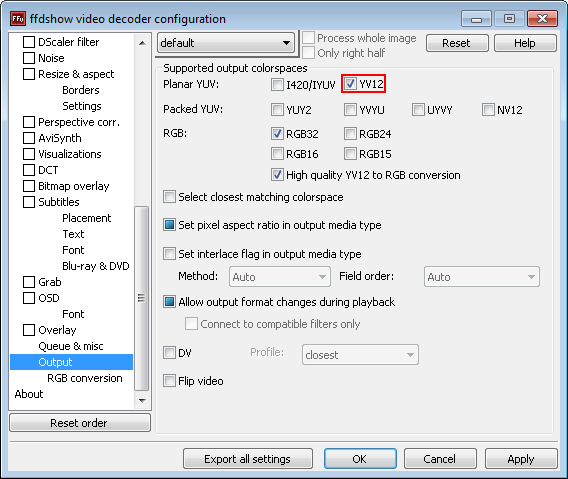Toggle I420/IYUV output colorspace
This screenshot has height=479, width=568.
tap(277, 84)
